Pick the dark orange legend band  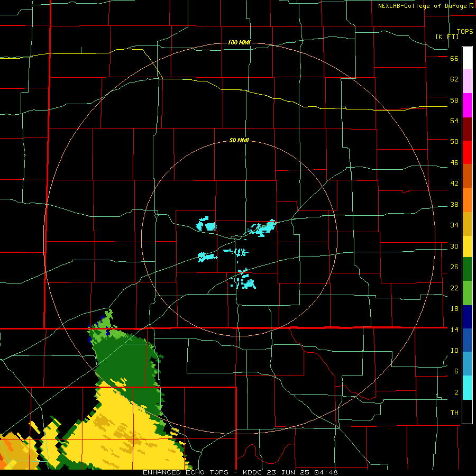click(x=467, y=176)
